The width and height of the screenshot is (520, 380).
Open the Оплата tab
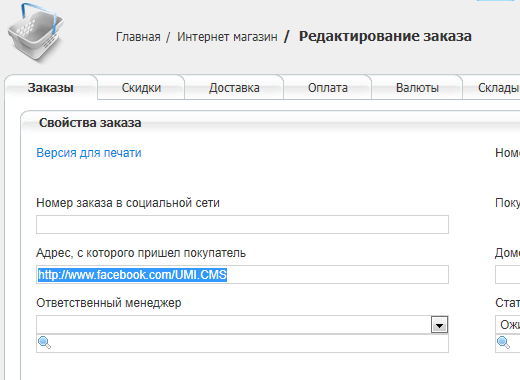click(328, 88)
